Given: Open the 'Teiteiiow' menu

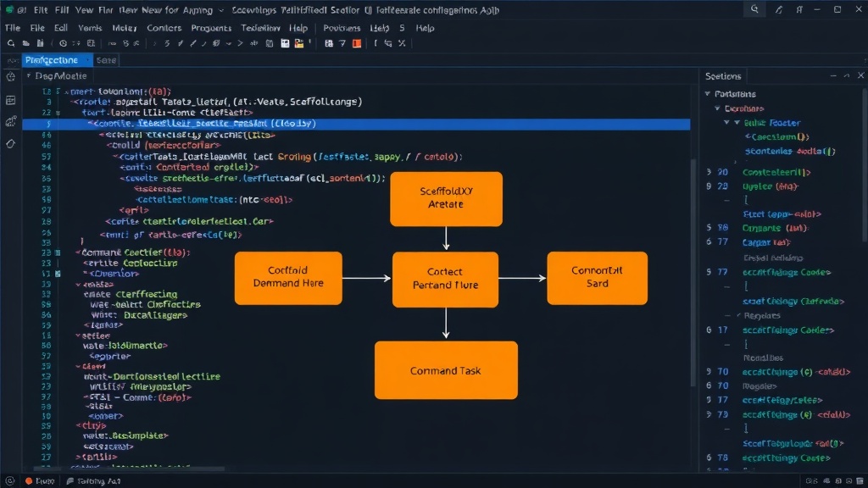Looking at the screenshot, I should [x=260, y=28].
